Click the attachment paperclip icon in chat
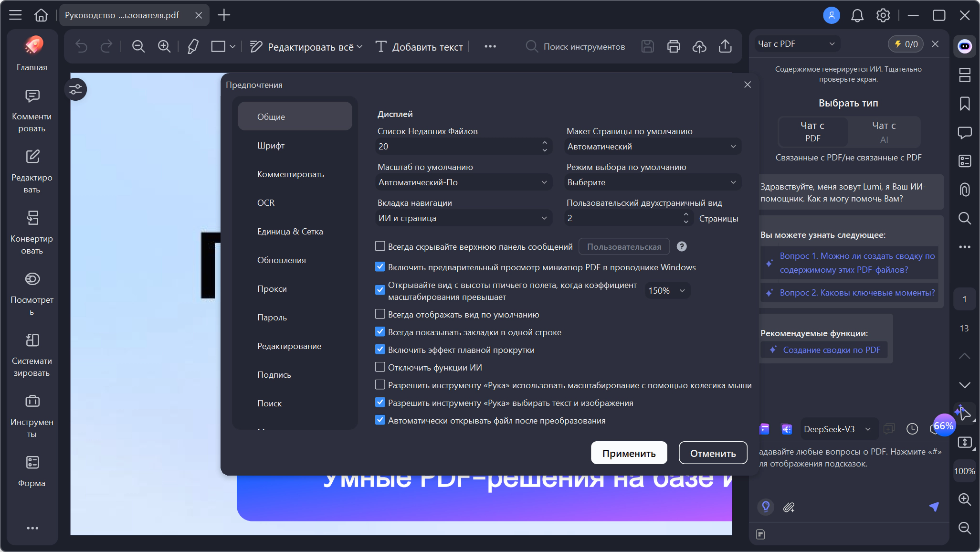 789,507
